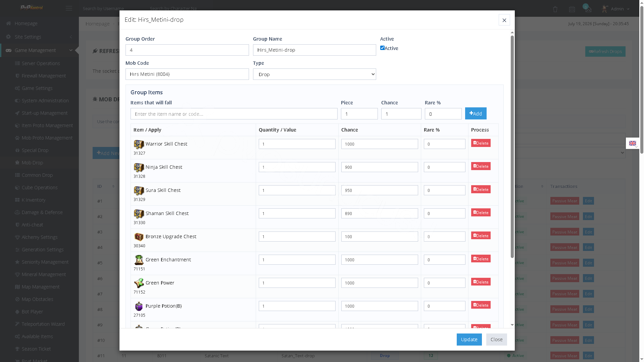Delete the Ninja Skill Chest row
The width and height of the screenshot is (644, 362).
point(481,166)
